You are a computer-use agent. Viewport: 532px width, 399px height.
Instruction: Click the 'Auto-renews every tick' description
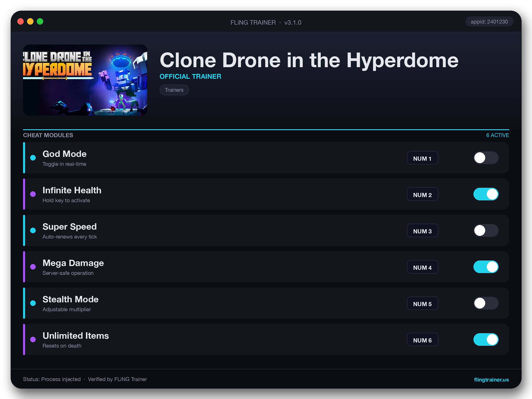(x=70, y=237)
